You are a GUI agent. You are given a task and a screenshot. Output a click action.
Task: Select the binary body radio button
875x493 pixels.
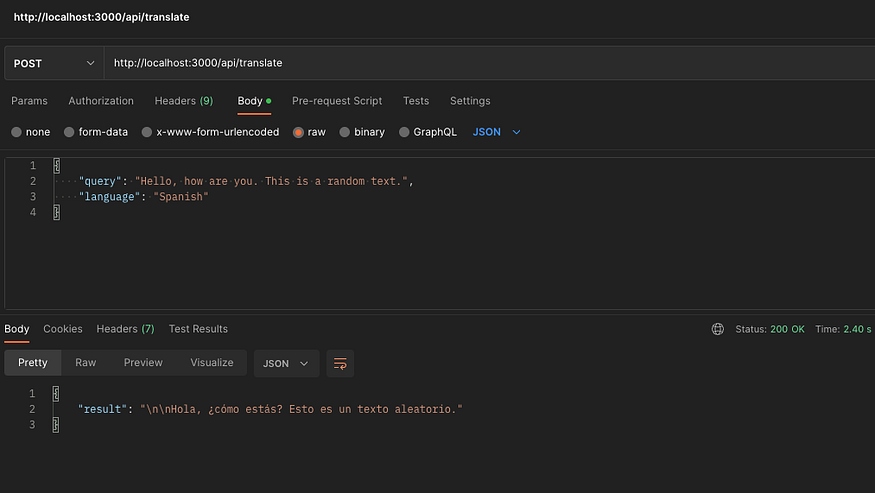345,132
